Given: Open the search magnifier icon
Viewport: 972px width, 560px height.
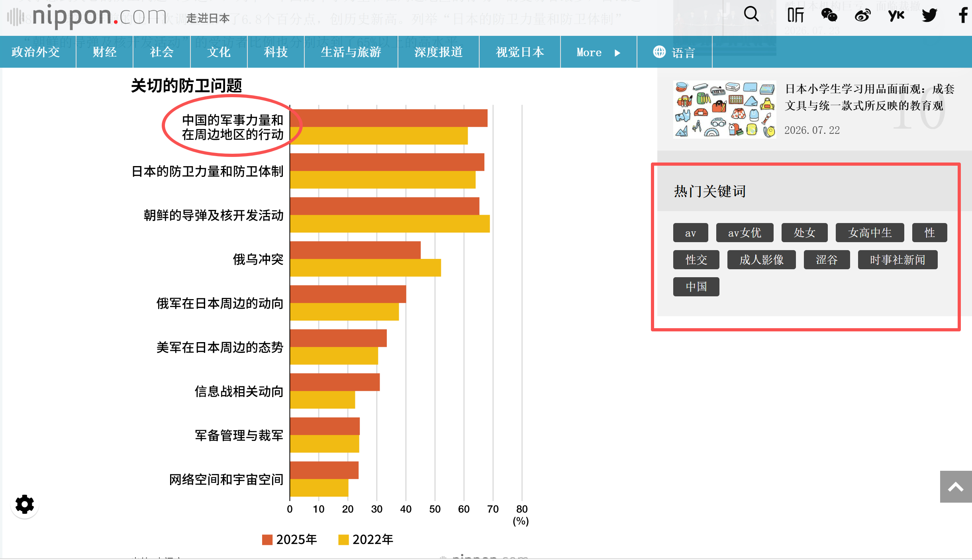Looking at the screenshot, I should [x=751, y=14].
